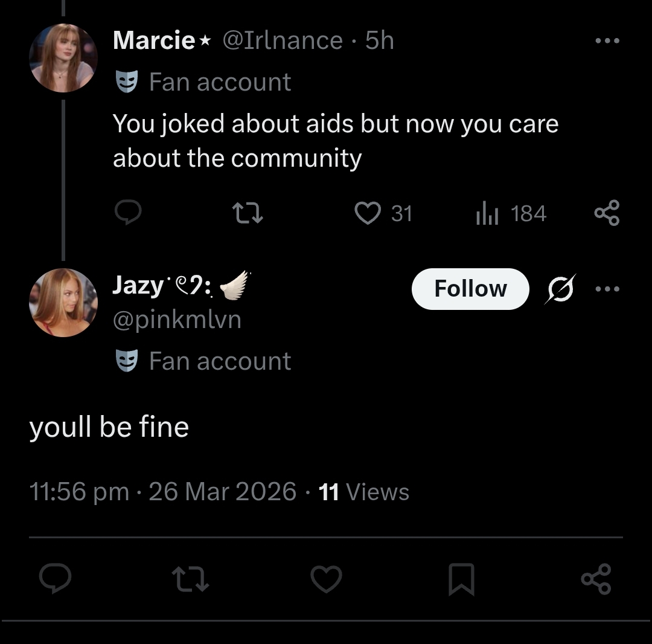Viewport: 652px width, 644px height.
Task: Open more options for Marcie's tweet
Action: [x=607, y=41]
